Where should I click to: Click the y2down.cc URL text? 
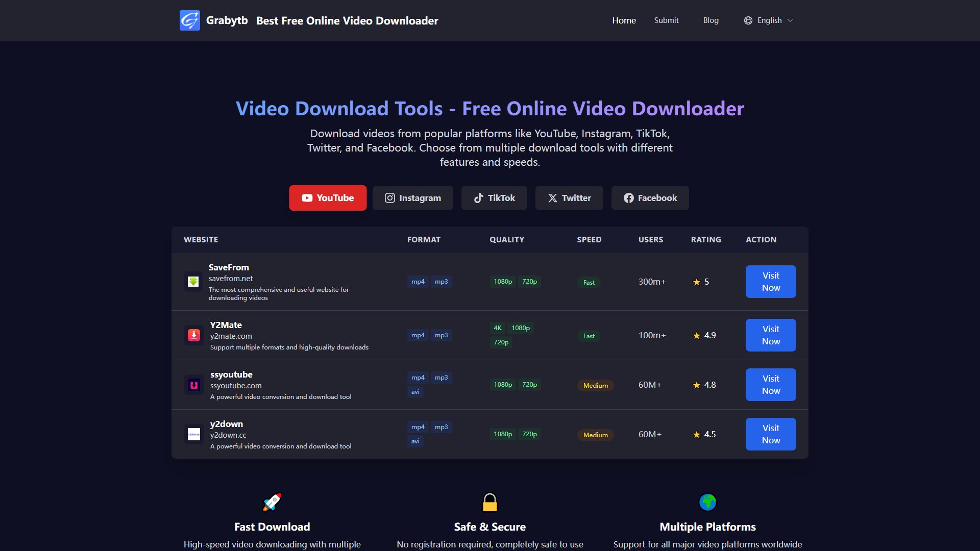(228, 435)
